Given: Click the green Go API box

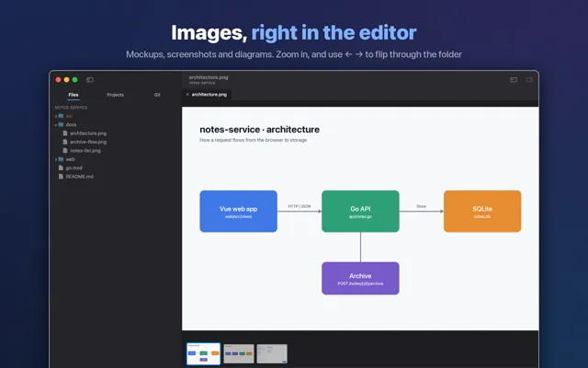Looking at the screenshot, I should point(360,212).
